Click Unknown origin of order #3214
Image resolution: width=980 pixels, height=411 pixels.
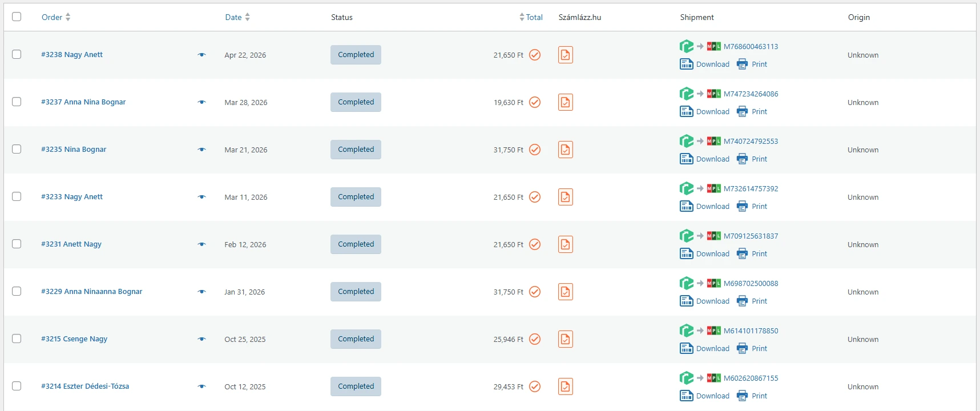point(863,387)
